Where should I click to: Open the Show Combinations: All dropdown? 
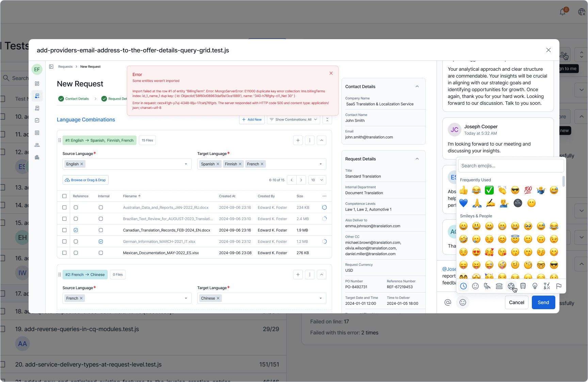point(293,120)
